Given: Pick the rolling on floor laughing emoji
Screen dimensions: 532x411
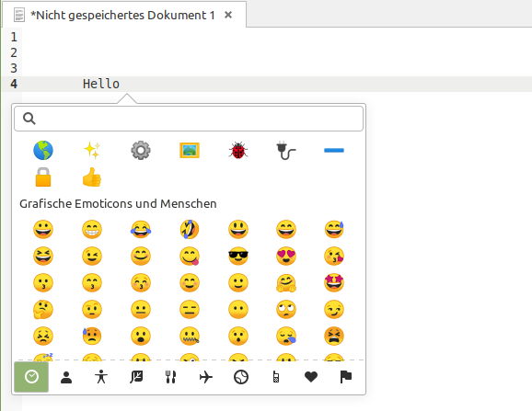Looking at the screenshot, I should pos(190,229).
